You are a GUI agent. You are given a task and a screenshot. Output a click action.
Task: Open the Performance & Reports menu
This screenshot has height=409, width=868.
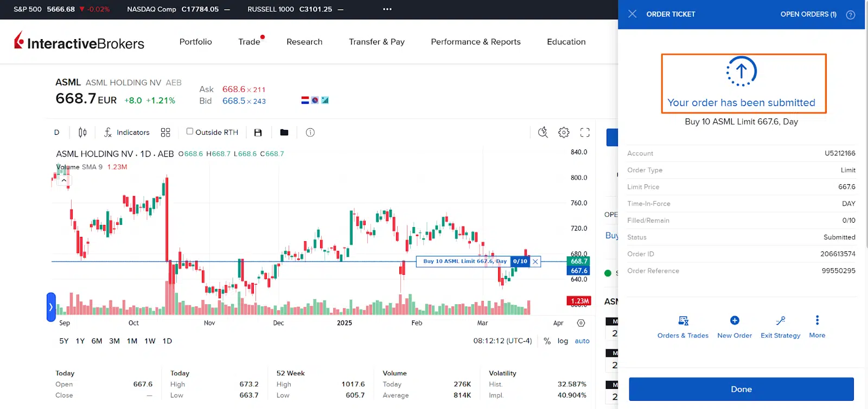coord(476,42)
